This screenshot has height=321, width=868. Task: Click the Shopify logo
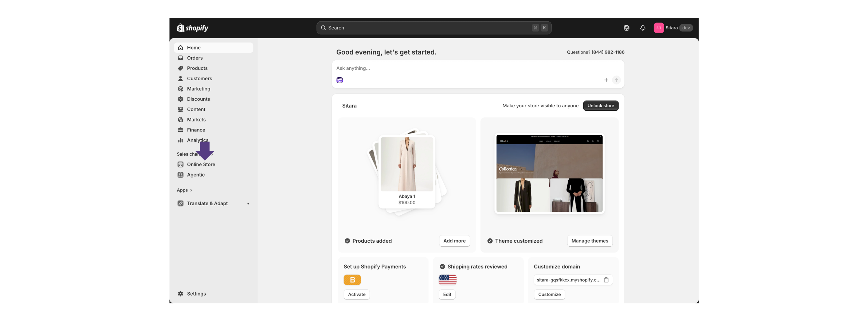click(x=192, y=28)
